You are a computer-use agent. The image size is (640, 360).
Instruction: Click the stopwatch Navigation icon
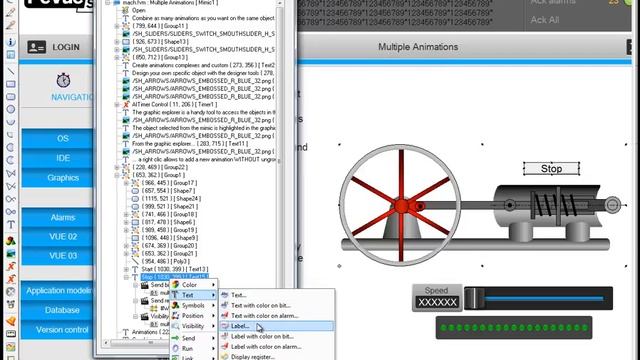[63, 80]
